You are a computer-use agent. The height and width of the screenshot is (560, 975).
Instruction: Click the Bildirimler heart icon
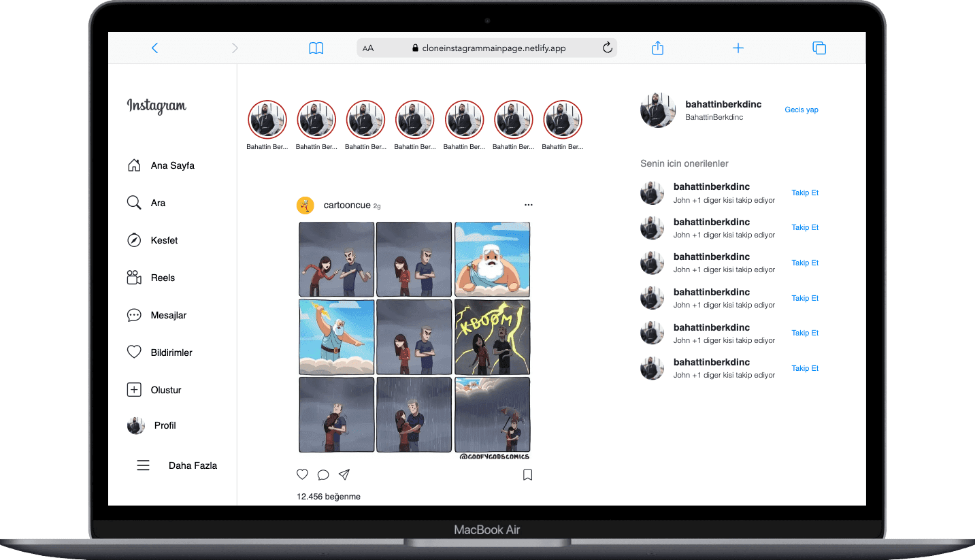pyautogui.click(x=134, y=352)
